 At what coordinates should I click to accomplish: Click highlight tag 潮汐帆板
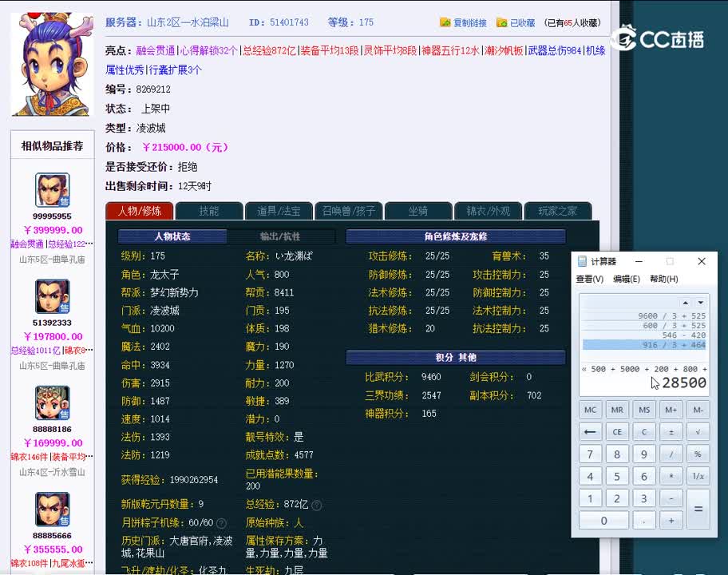click(503, 50)
